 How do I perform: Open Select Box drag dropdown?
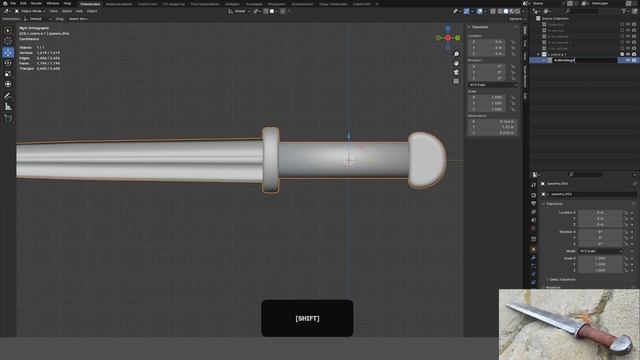coord(78,19)
